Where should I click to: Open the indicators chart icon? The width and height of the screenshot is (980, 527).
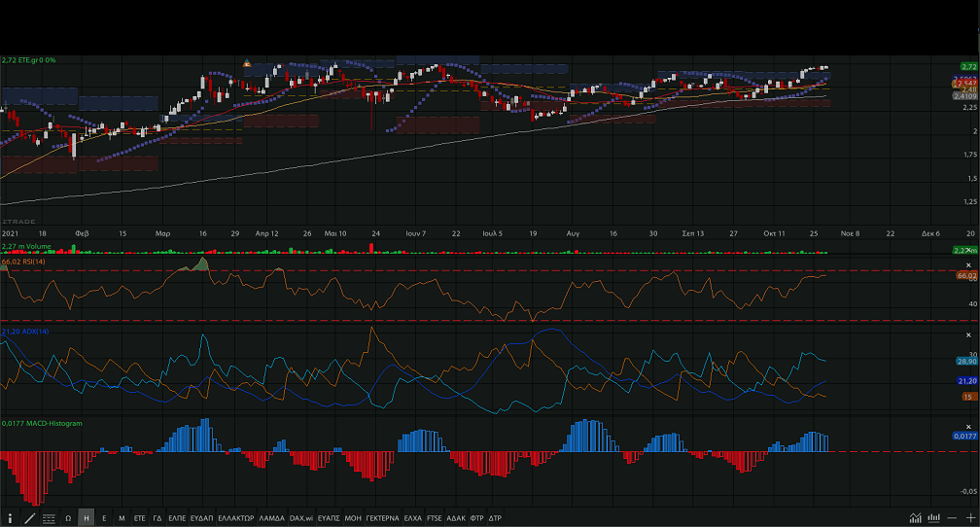click(916, 518)
